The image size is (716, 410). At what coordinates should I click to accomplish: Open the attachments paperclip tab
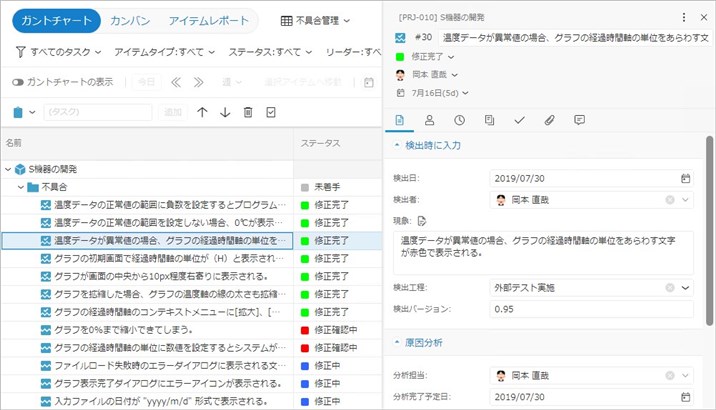549,120
